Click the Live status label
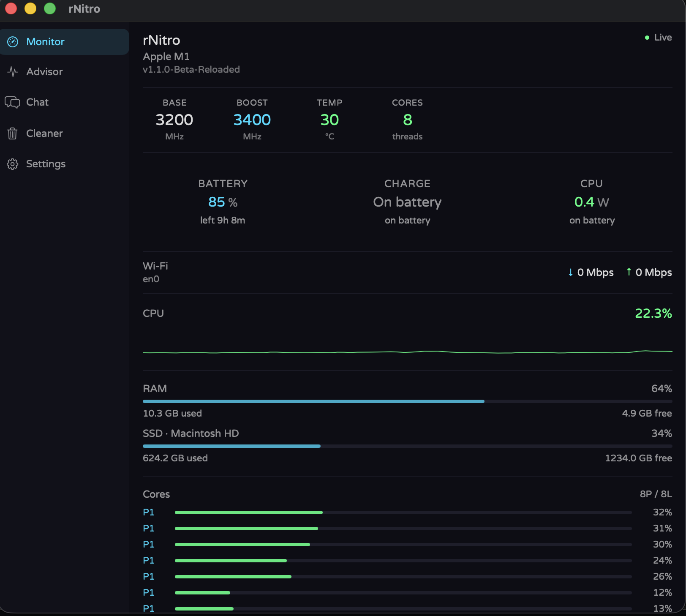Screen dimensions: 686x616 click(663, 38)
